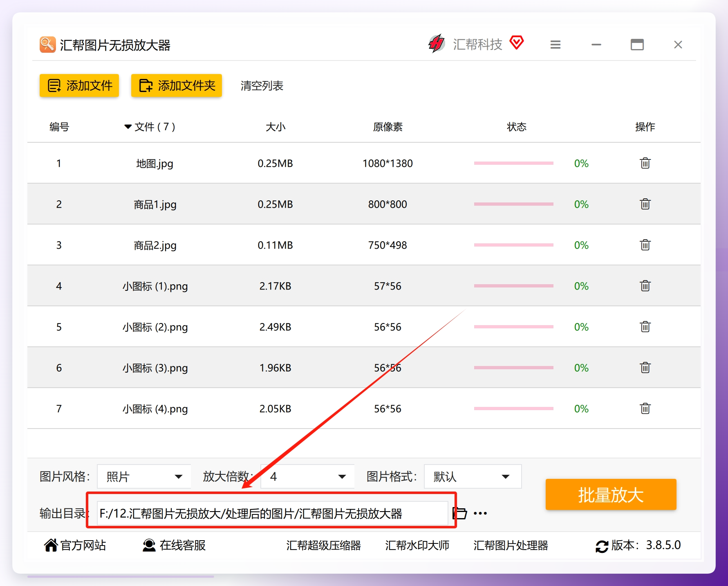
Task: Click the 1.96KB size cell
Action: pyautogui.click(x=275, y=368)
